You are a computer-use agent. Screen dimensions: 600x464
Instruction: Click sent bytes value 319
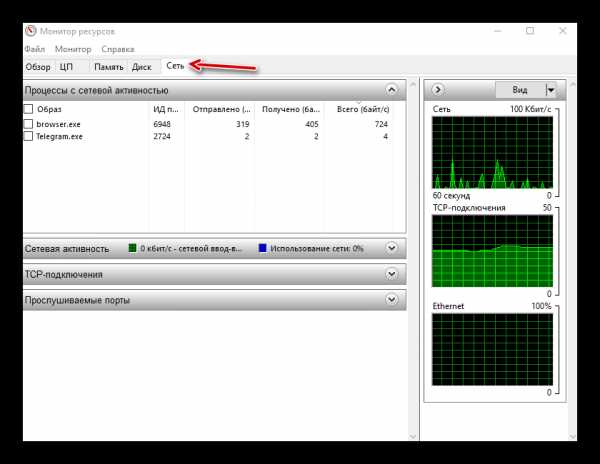coord(243,124)
